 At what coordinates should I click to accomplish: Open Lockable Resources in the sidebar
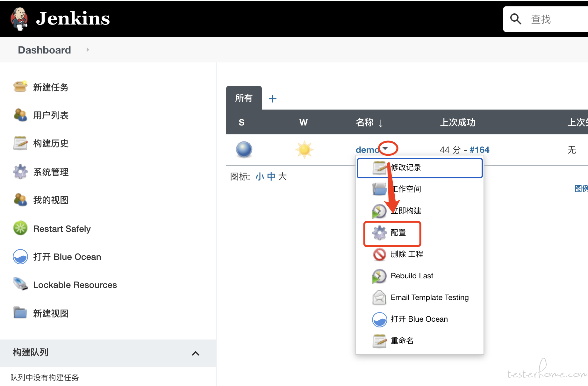pos(75,285)
